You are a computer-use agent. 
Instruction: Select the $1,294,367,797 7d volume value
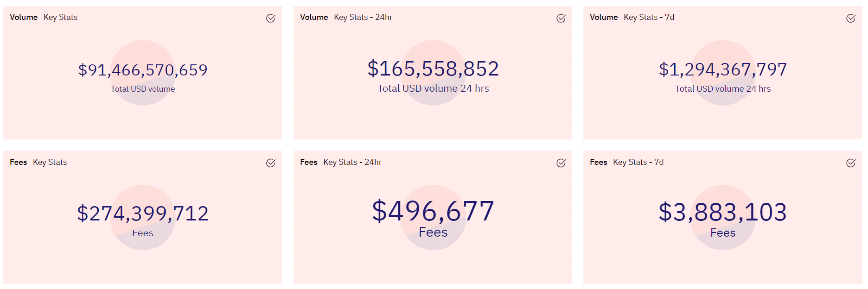pyautogui.click(x=723, y=69)
